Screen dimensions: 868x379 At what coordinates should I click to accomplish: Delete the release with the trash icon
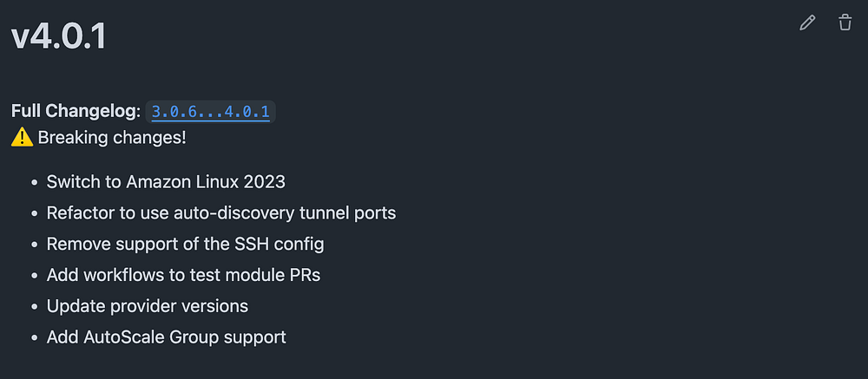(x=845, y=23)
